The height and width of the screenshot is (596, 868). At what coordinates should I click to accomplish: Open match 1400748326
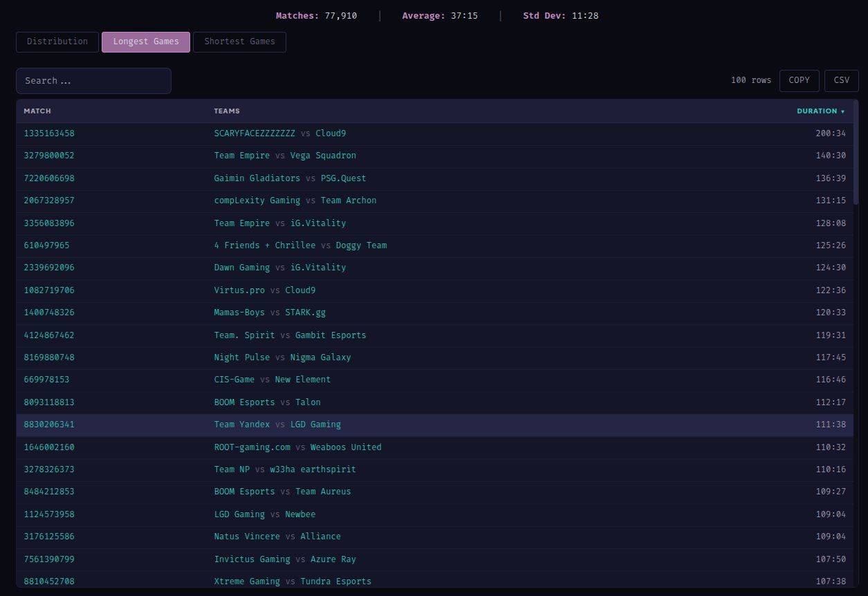[49, 313]
